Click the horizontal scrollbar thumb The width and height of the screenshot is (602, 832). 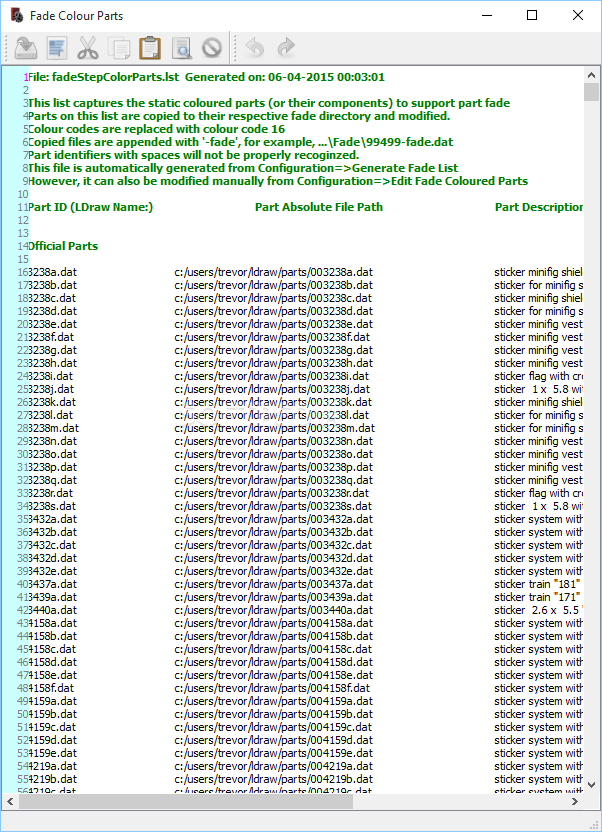[186, 801]
